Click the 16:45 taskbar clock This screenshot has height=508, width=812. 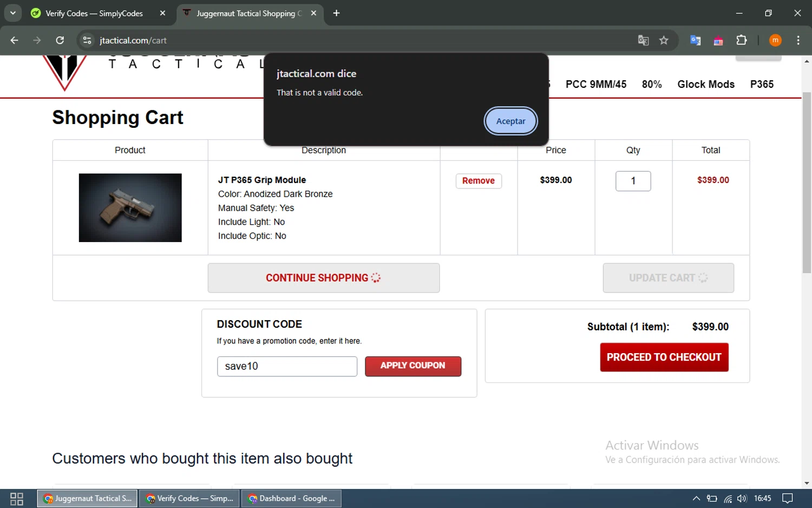[762, 499]
